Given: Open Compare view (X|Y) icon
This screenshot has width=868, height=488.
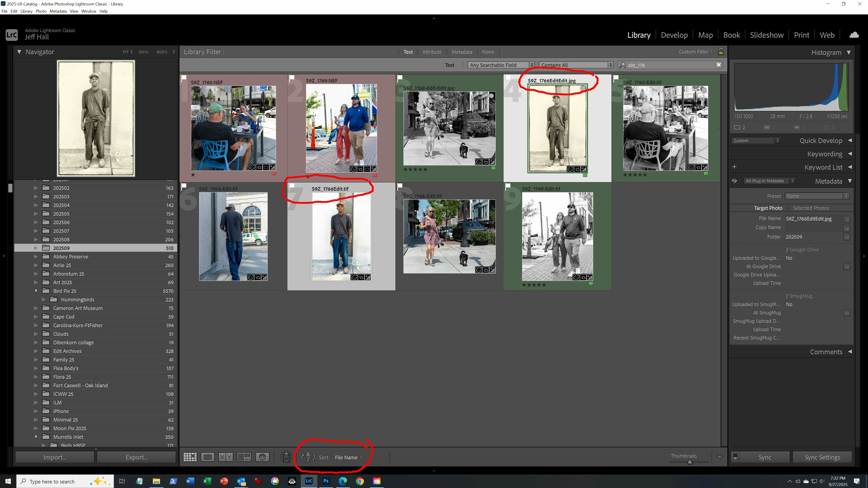Looking at the screenshot, I should coord(225,457).
